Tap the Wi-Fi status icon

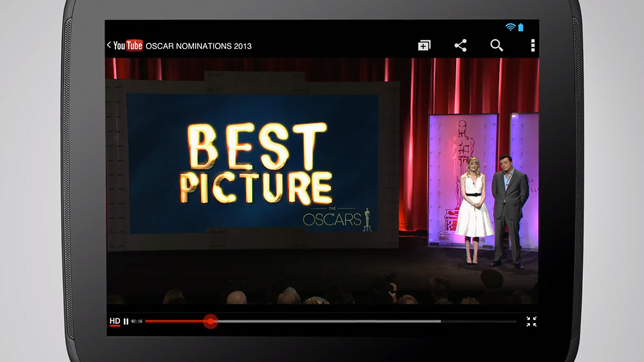511,27
